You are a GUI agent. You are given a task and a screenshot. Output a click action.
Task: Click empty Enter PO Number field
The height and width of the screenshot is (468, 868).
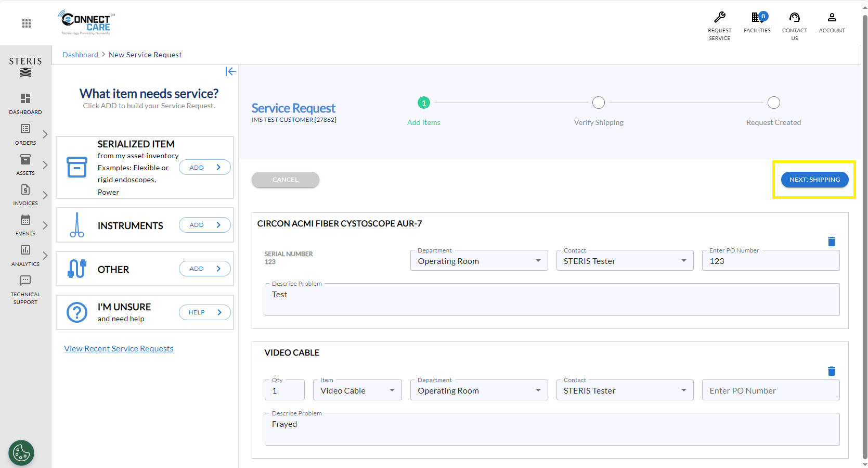(771, 390)
